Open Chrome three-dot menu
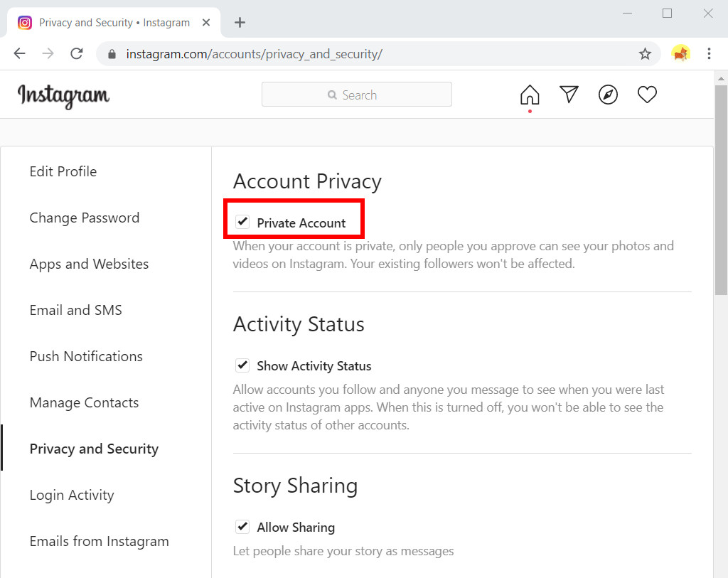Screen dimensions: 728x578 [x=709, y=54]
